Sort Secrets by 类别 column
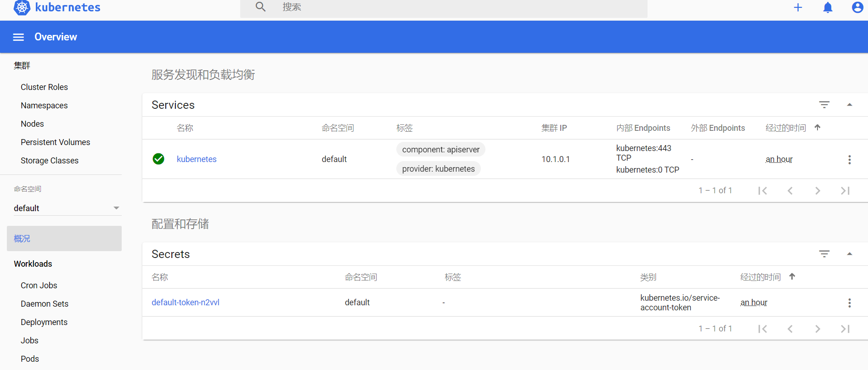The height and width of the screenshot is (370, 868). click(x=648, y=277)
